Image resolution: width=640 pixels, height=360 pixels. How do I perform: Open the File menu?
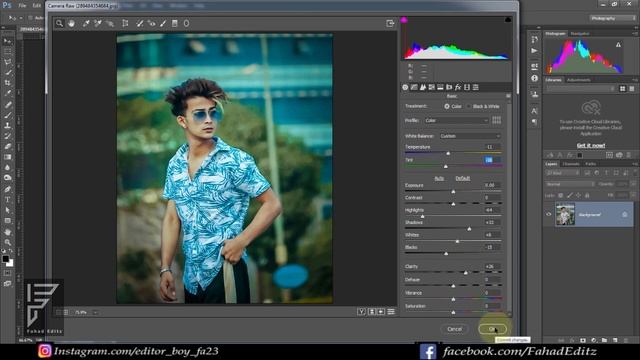coord(22,6)
